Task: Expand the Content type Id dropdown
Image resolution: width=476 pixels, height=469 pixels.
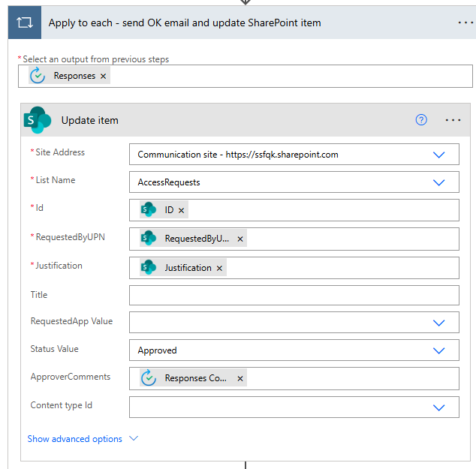Action: pos(438,407)
